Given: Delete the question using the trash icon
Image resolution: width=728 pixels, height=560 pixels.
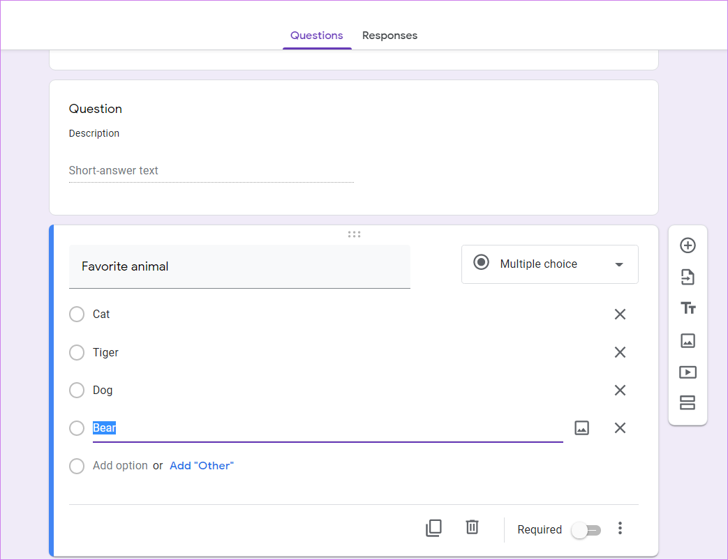Looking at the screenshot, I should click(472, 527).
